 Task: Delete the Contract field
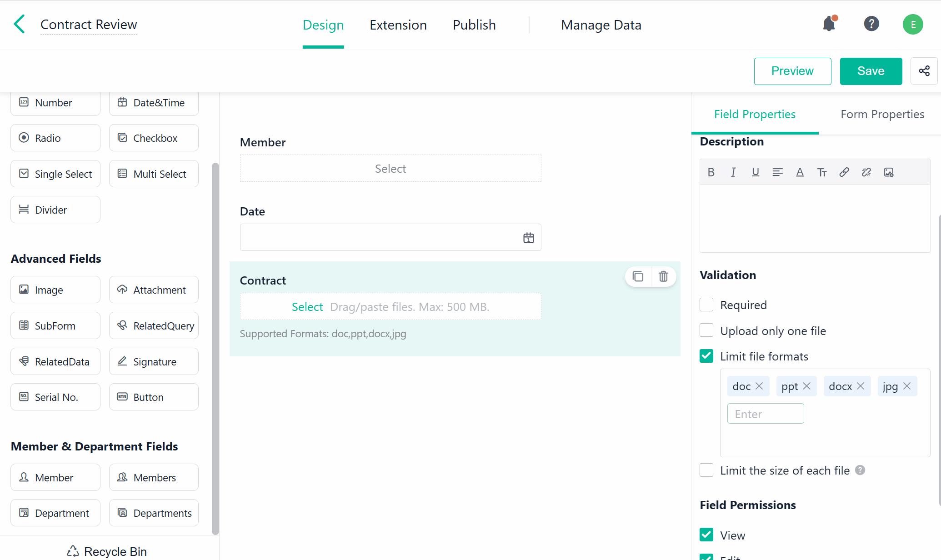663,276
